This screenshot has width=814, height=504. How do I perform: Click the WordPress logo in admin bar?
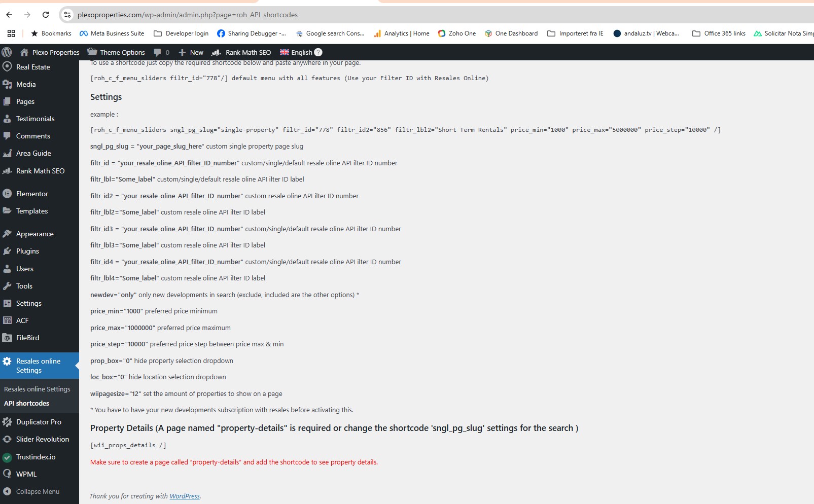click(x=7, y=52)
